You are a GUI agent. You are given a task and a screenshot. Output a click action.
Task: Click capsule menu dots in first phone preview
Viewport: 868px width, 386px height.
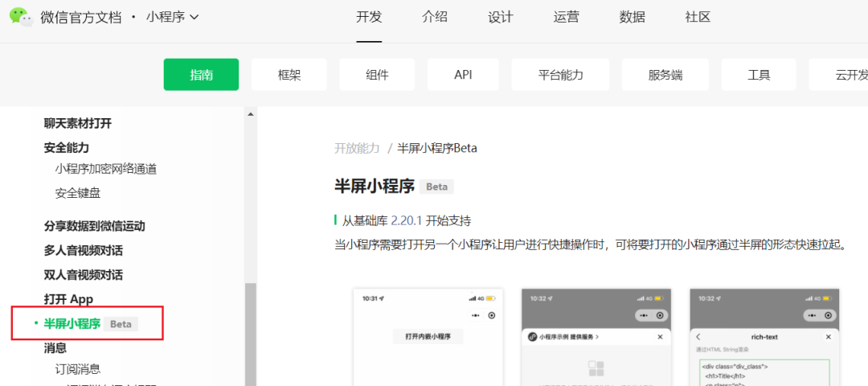pos(476,316)
